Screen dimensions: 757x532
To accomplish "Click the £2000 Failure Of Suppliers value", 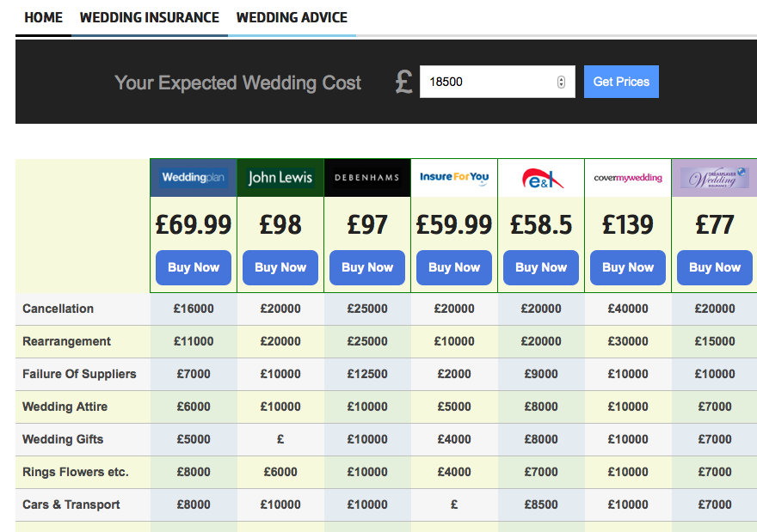I will tap(454, 374).
